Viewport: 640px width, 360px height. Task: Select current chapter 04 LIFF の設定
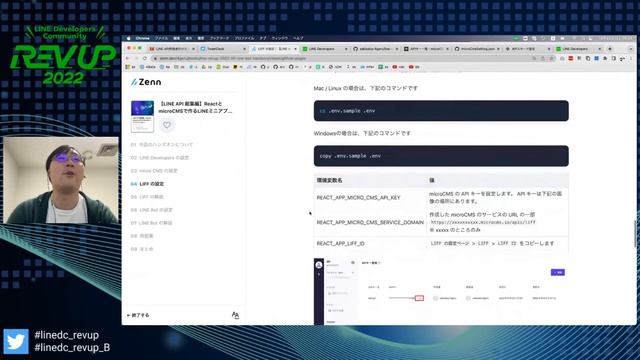[x=147, y=184]
